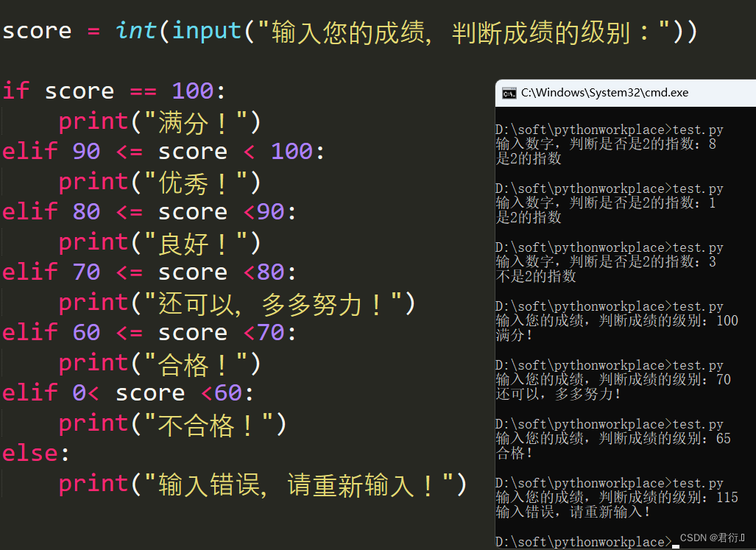This screenshot has width=756, height=550.
Task: Click the line print("还可以，多多努力！")
Action: pos(237,303)
